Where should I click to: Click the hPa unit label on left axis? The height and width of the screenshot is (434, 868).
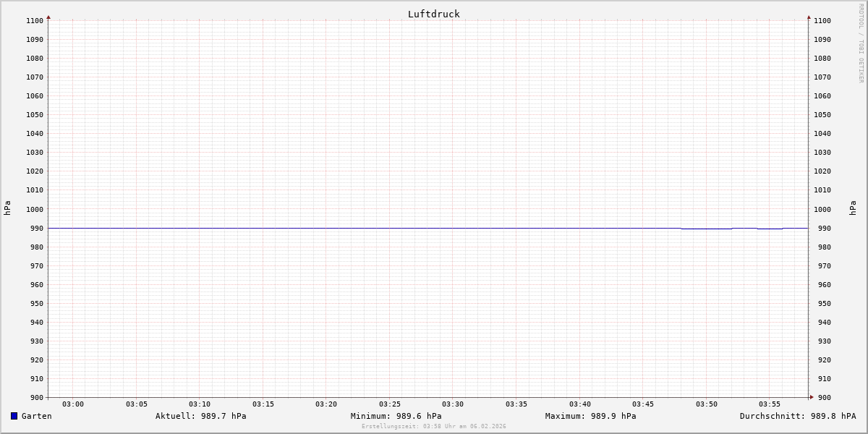click(x=7, y=208)
